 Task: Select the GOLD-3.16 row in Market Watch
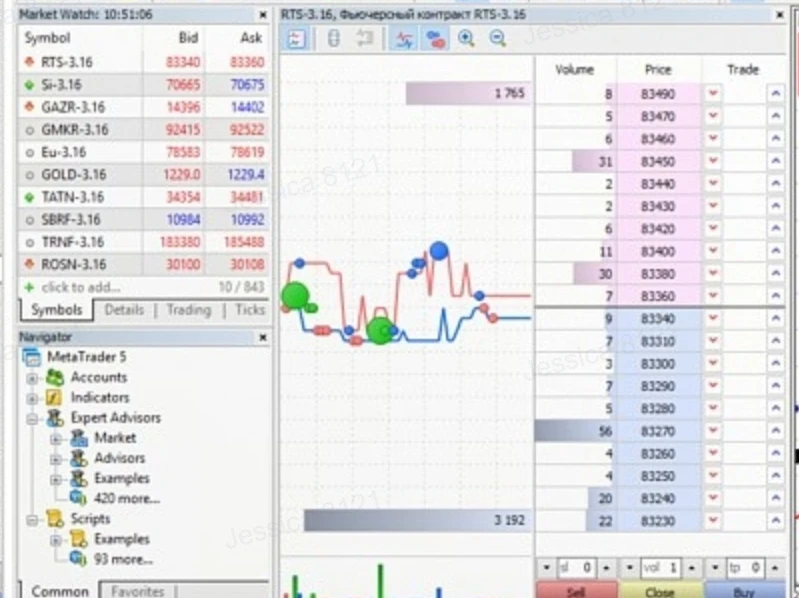(x=144, y=175)
